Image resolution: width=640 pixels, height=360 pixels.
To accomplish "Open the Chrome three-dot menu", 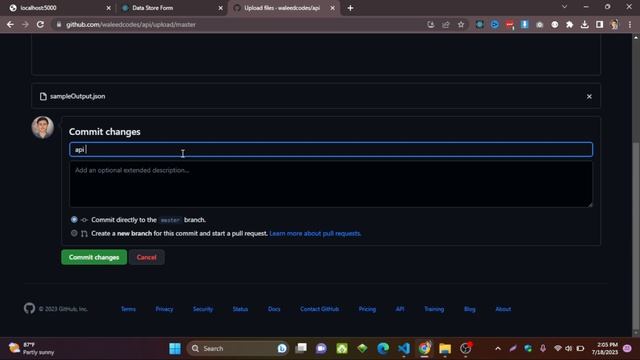I will pyautogui.click(x=630, y=24).
